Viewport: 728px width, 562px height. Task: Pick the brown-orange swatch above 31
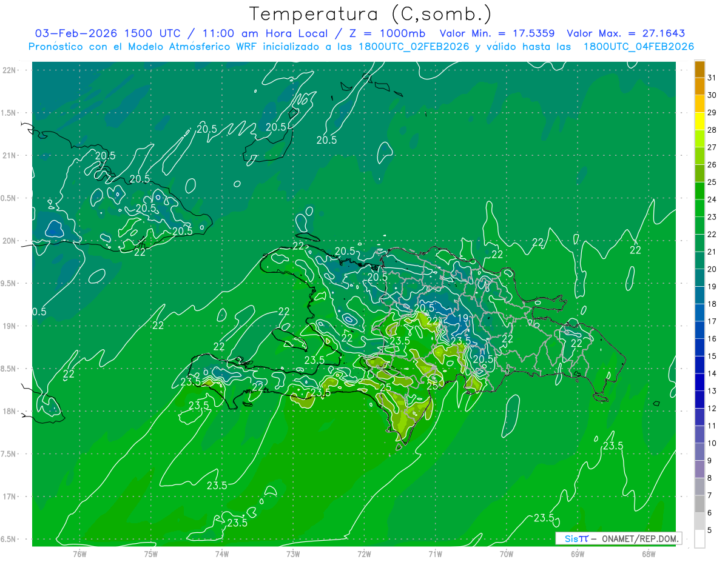coord(699,69)
